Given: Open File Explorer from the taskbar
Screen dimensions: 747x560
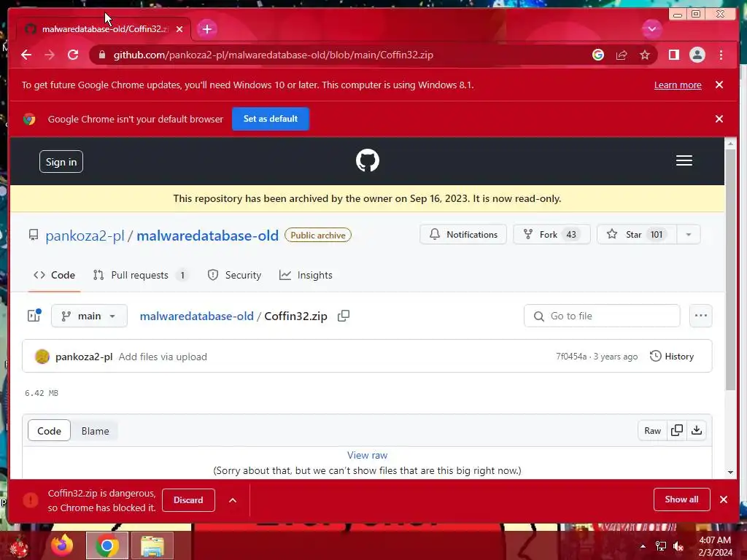Looking at the screenshot, I should [152, 545].
